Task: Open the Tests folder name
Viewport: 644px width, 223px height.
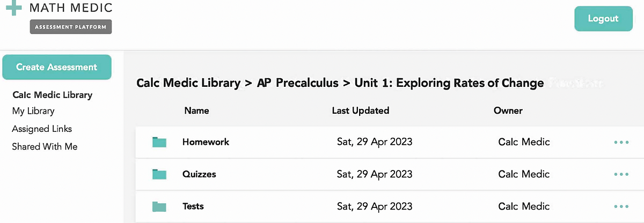Action: (193, 206)
